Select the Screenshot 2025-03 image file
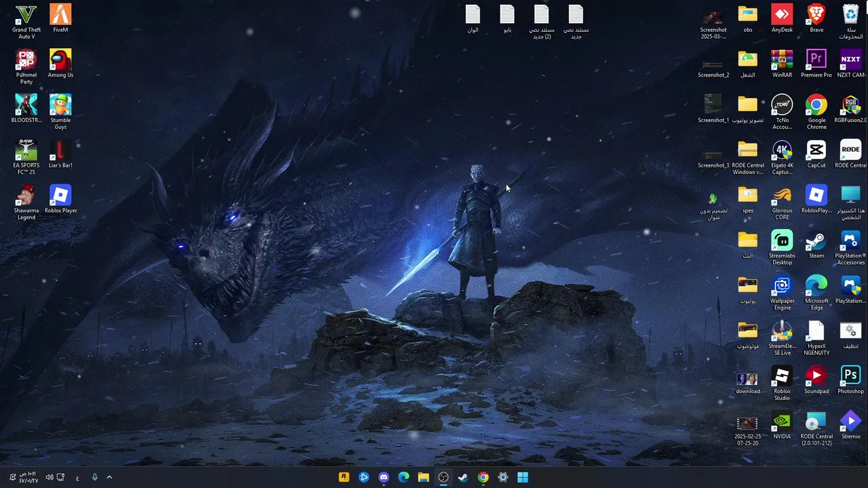This screenshot has width=868, height=488. pos(713,24)
